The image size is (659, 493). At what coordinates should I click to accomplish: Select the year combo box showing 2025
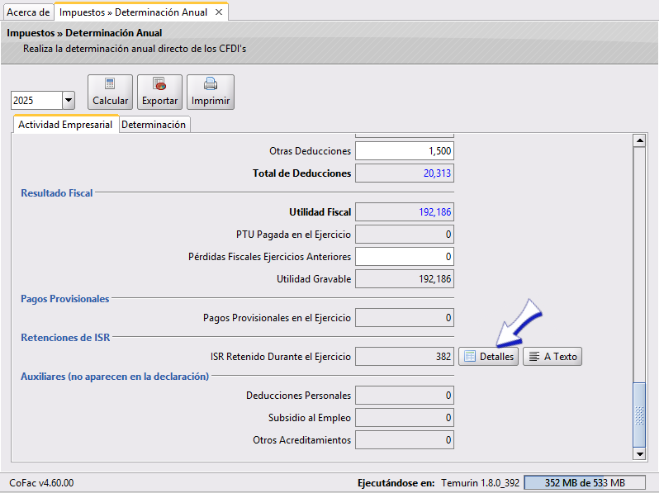[43, 100]
